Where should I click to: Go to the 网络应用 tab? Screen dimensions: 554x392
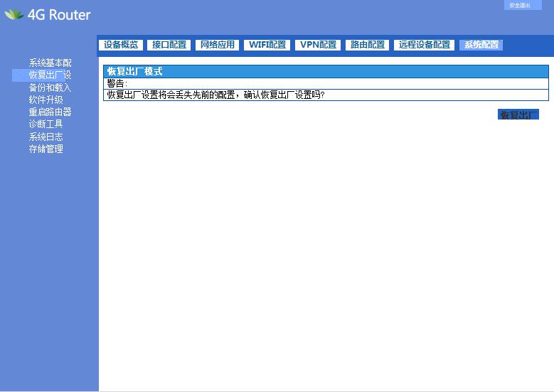tap(218, 45)
